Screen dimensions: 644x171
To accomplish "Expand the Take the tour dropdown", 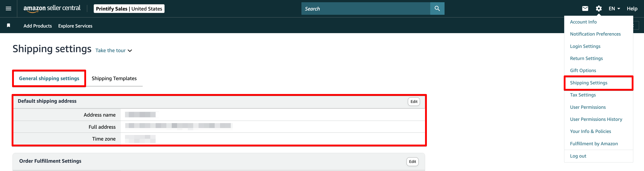I will pyautogui.click(x=114, y=51).
